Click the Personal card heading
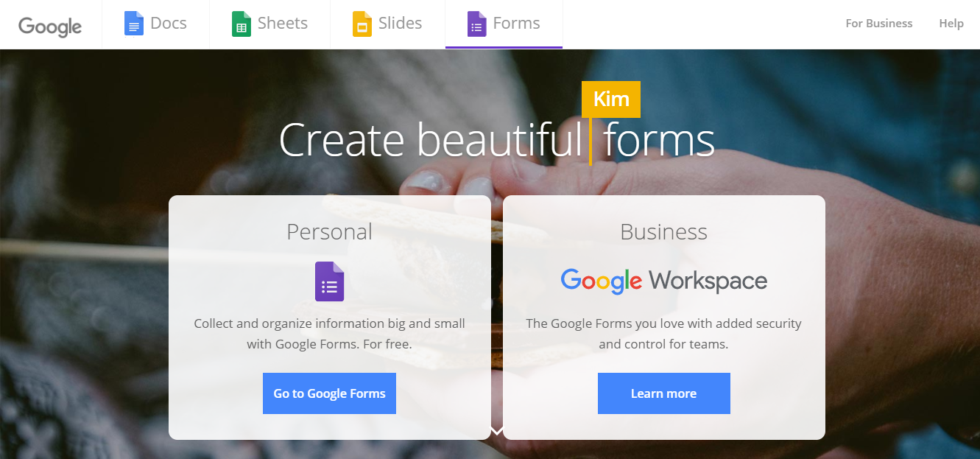The width and height of the screenshot is (980, 459). (x=329, y=231)
